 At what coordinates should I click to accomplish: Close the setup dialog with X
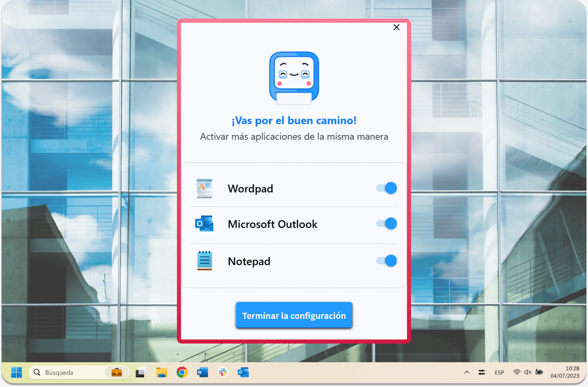point(396,27)
